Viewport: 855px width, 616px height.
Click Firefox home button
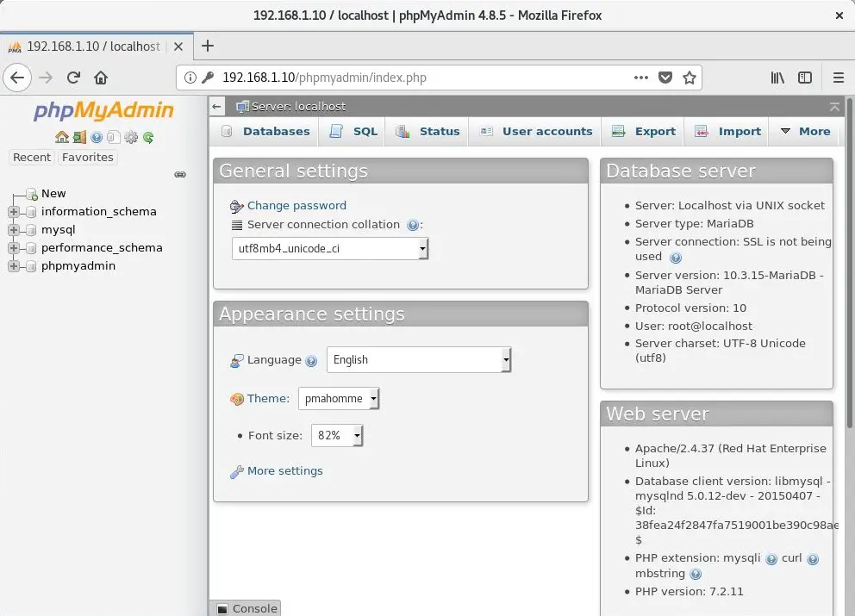[x=101, y=78]
